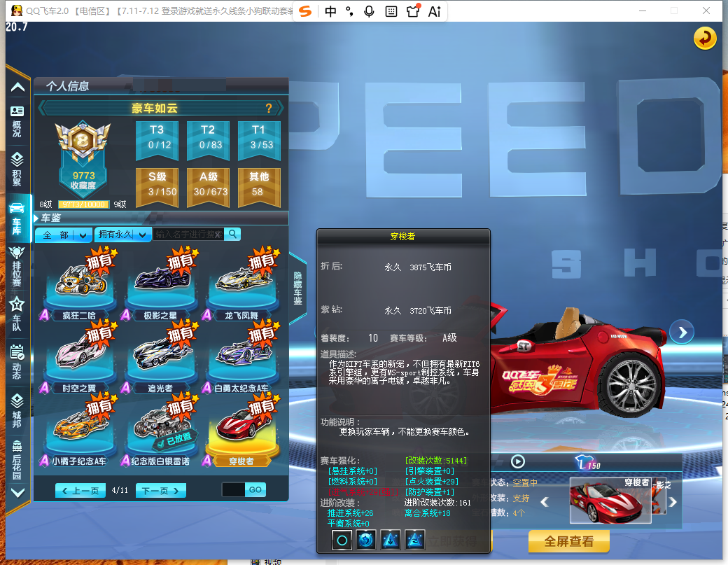The image size is (728, 565).
Task: Click the sidebar up chevron
Action: (x=17, y=87)
